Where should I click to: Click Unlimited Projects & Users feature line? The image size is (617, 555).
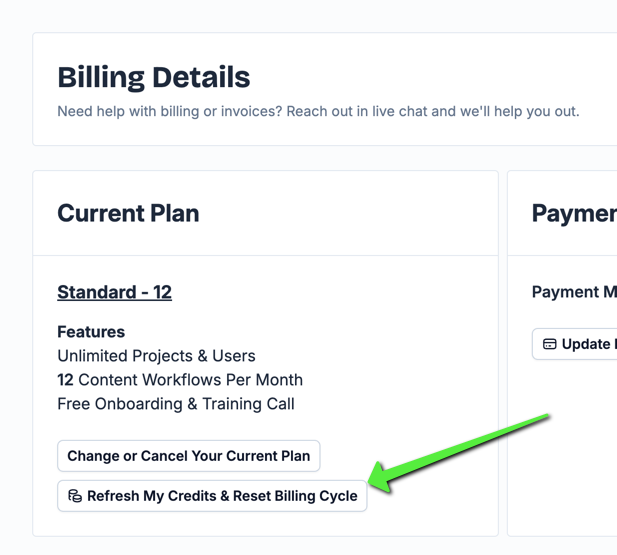tap(156, 356)
